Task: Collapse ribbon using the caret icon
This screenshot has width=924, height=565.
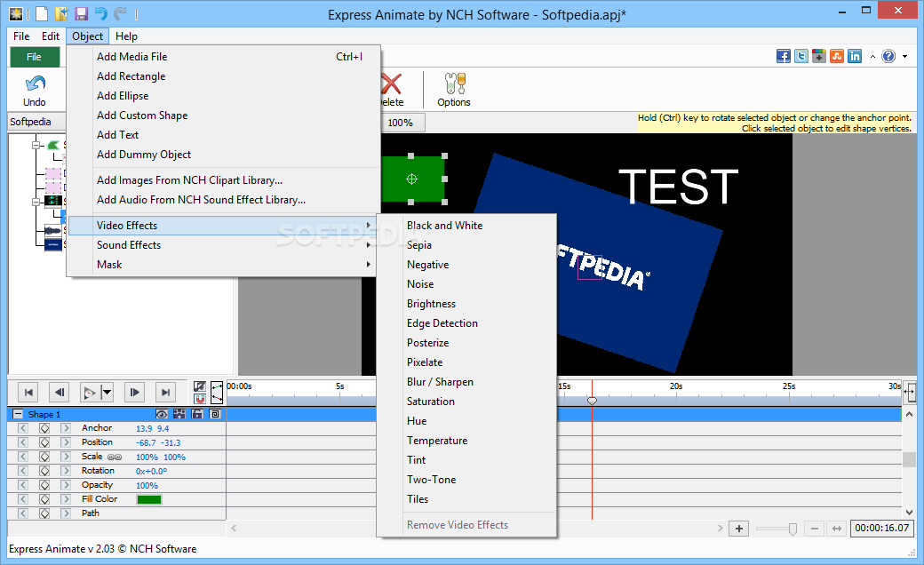Action: click(x=872, y=57)
